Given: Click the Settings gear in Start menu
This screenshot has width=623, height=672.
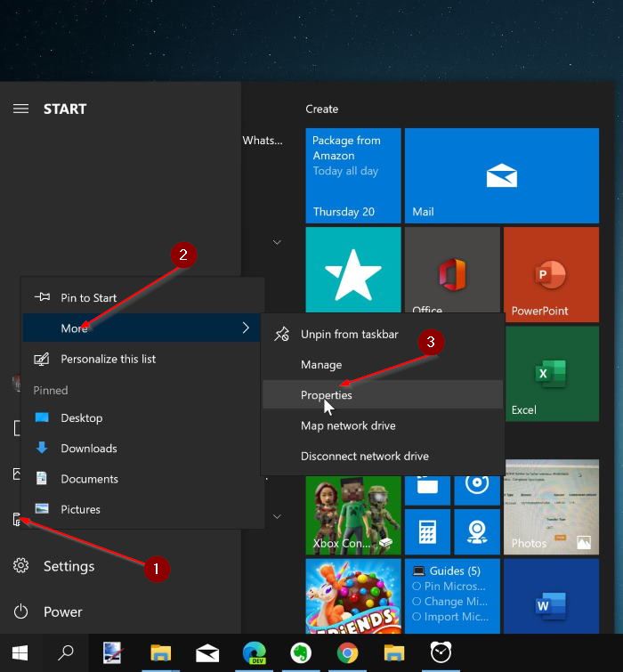Looking at the screenshot, I should point(20,566).
